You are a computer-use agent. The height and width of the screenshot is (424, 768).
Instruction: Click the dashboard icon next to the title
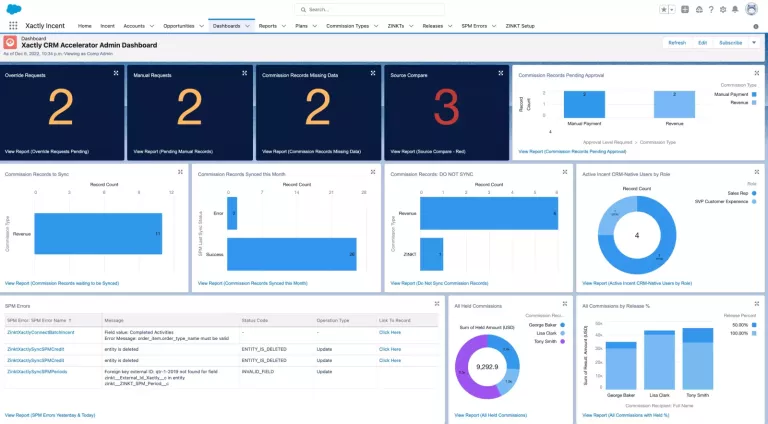[x=10, y=42]
